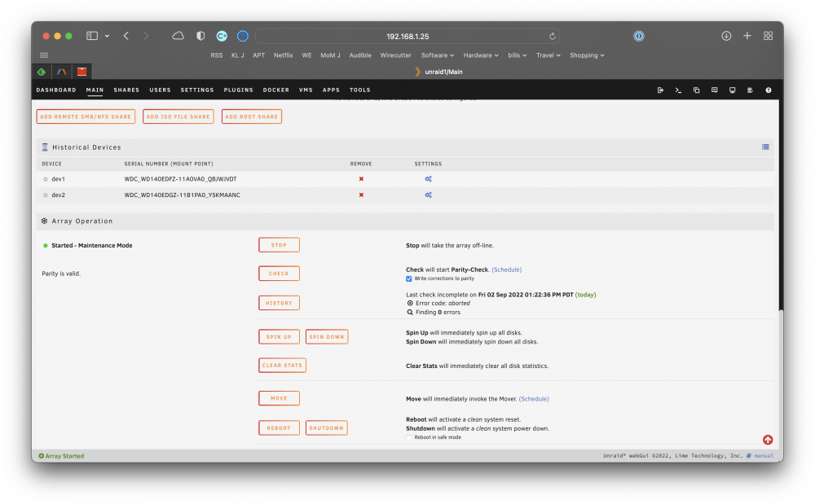Switch to the Shares tab
815x504 pixels.
click(x=126, y=90)
